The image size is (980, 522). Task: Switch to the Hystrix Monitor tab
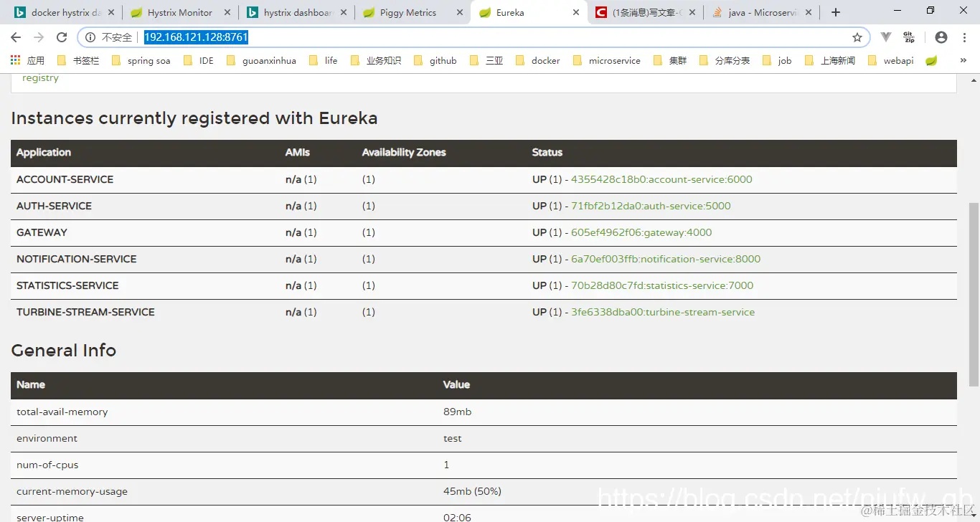(179, 12)
